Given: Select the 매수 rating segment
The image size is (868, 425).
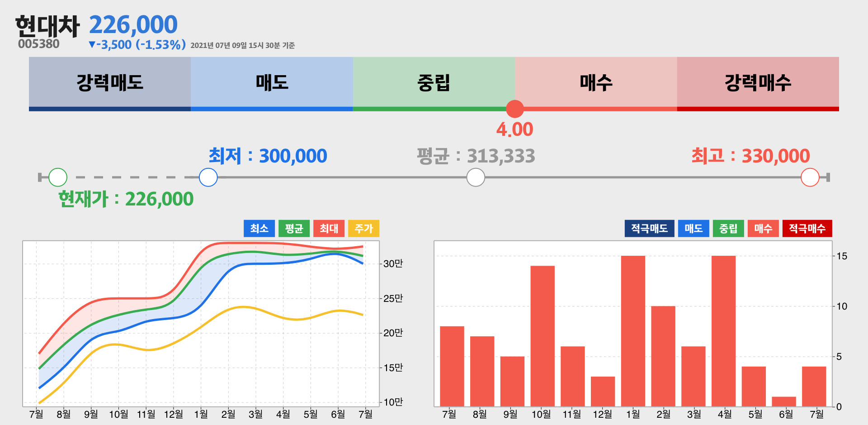Looking at the screenshot, I should 596,84.
